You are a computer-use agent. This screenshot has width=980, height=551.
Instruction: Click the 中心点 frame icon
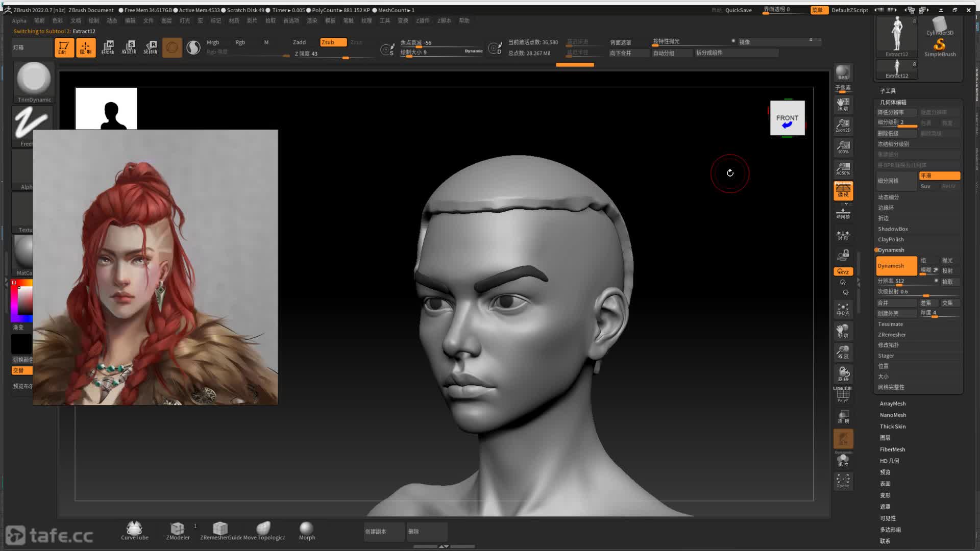843,309
